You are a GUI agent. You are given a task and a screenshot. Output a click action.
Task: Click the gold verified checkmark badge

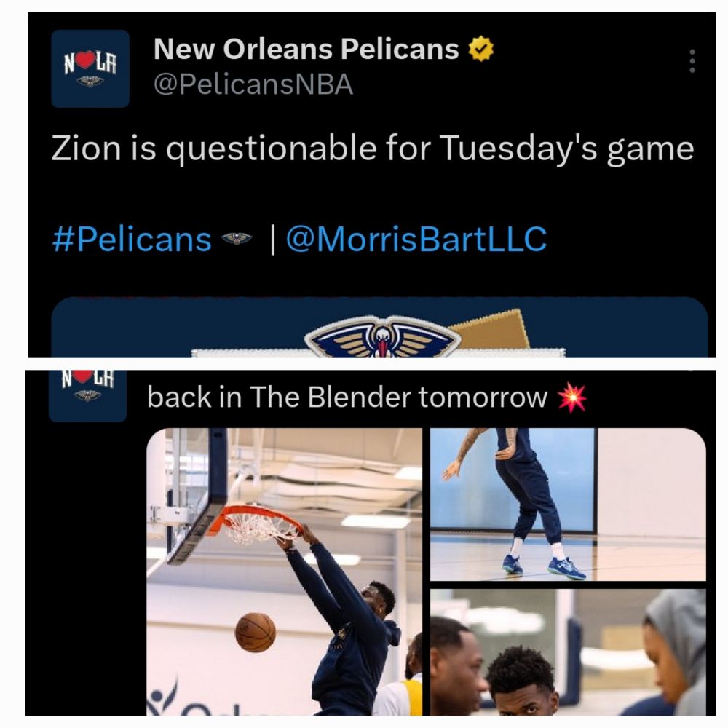(x=480, y=49)
